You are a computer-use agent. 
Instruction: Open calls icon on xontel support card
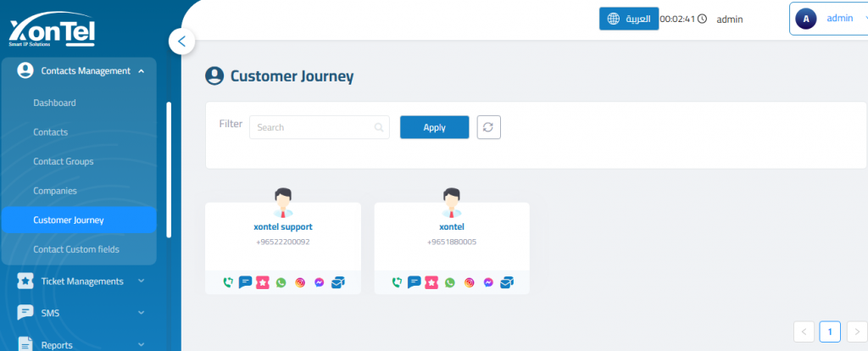(x=228, y=282)
